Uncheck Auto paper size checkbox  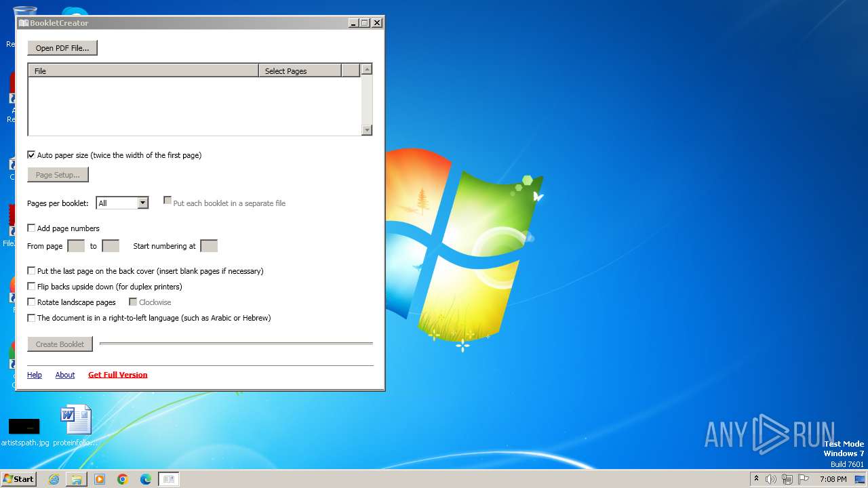(x=31, y=155)
